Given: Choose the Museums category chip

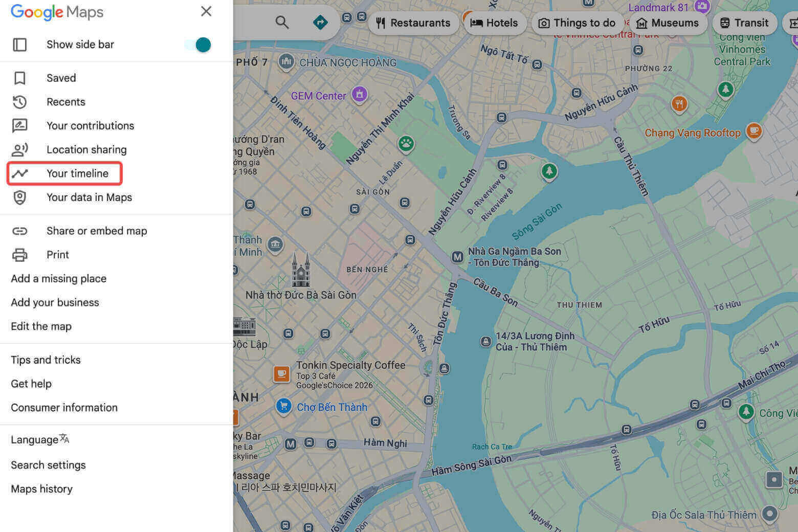Looking at the screenshot, I should click(668, 23).
